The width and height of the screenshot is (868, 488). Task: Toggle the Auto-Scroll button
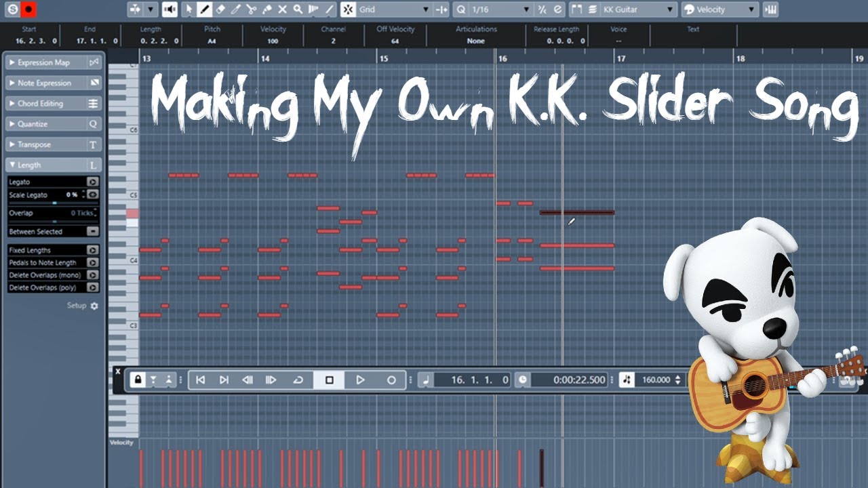tap(136, 9)
